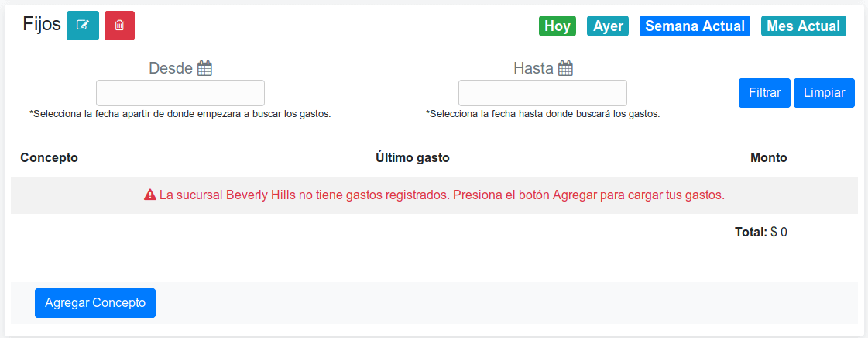Click the Hasta label text
Screen dimensions: 868x338
(533, 69)
